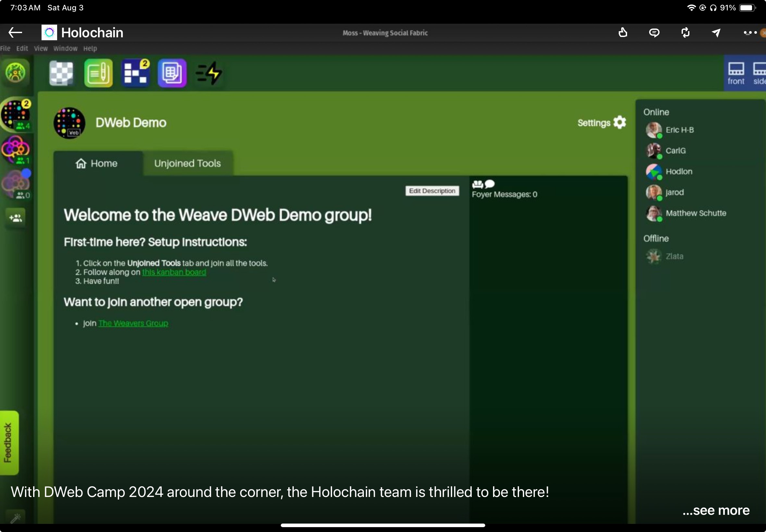This screenshot has height=532, width=766.
Task: Select the DWeb Demo group in sidebar
Action: click(x=15, y=114)
